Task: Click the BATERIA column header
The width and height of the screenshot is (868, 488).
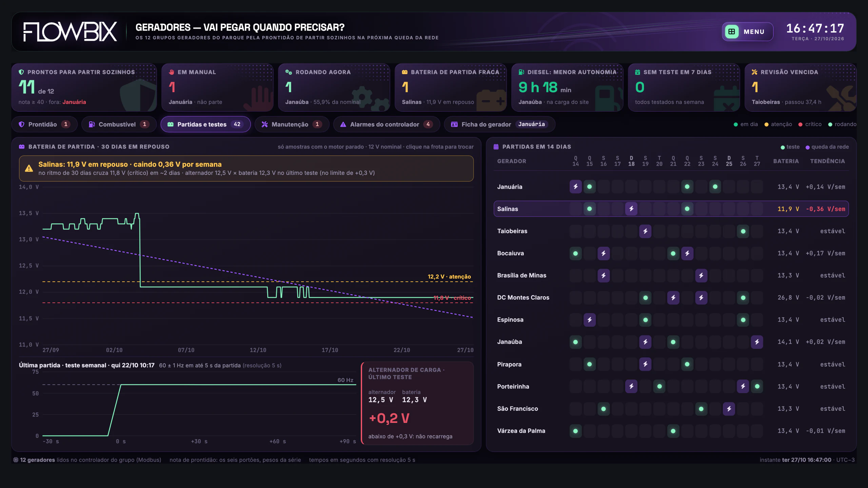Action: click(786, 161)
